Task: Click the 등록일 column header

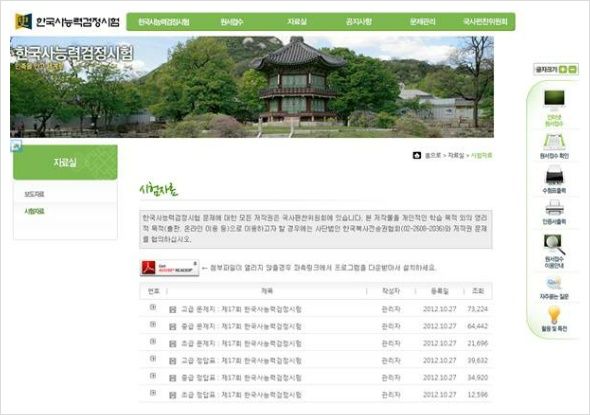Action: [x=439, y=291]
